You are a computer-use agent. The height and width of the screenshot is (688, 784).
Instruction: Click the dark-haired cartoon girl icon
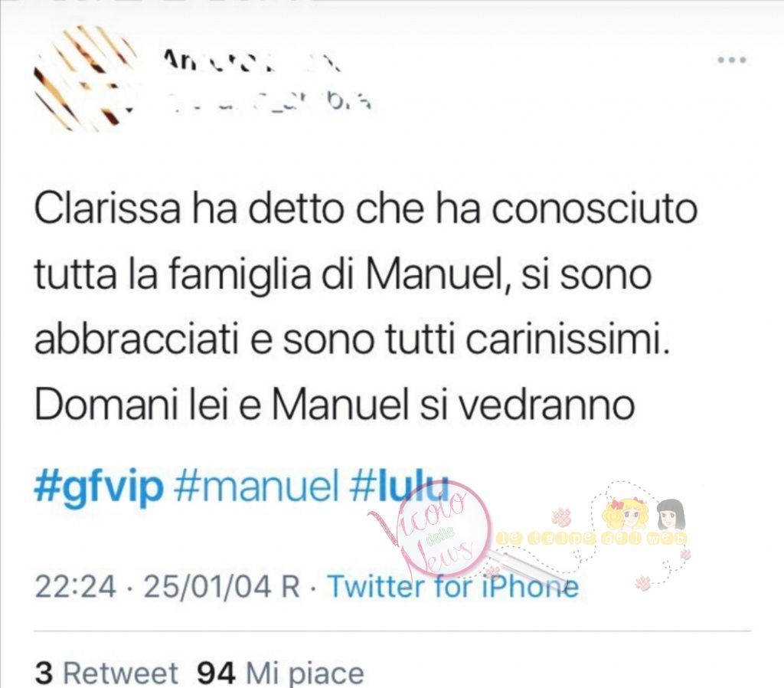(x=670, y=516)
